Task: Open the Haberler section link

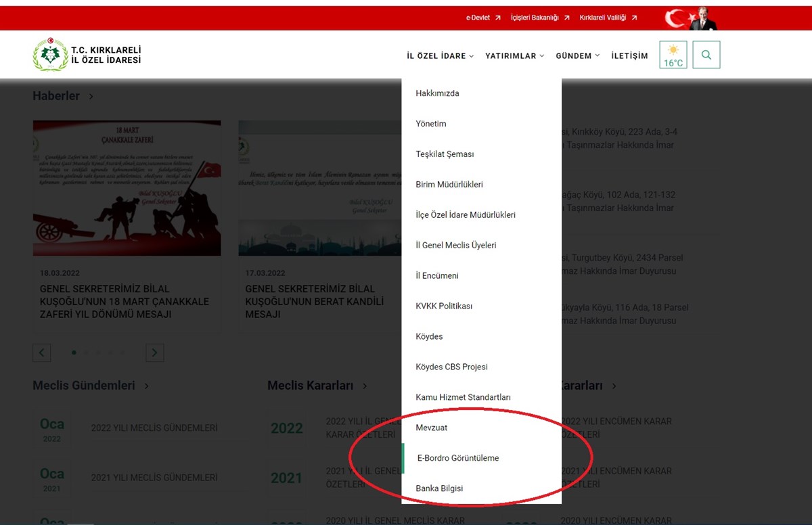Action: 63,96
